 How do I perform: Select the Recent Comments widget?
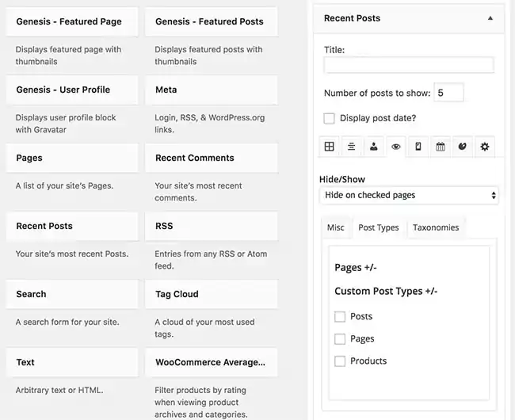click(212, 158)
